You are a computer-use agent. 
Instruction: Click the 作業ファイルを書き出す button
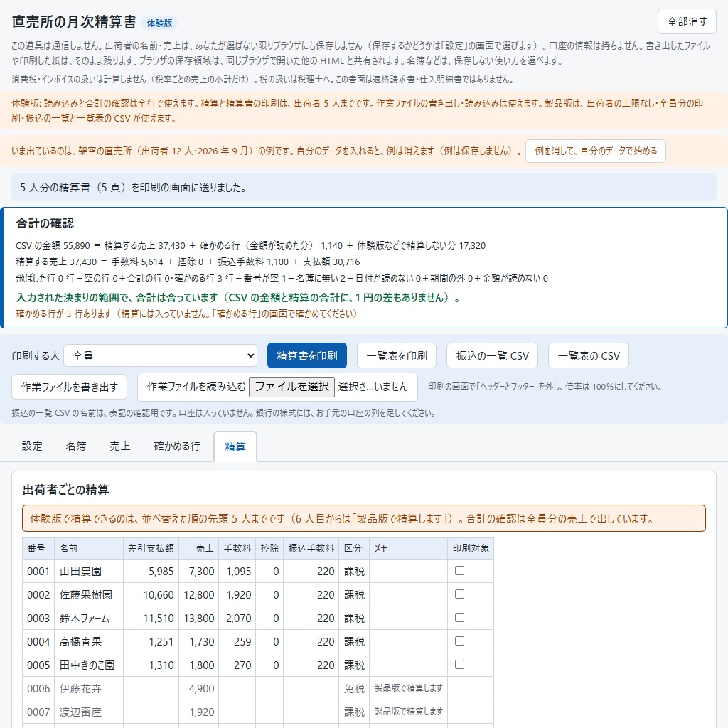click(69, 387)
